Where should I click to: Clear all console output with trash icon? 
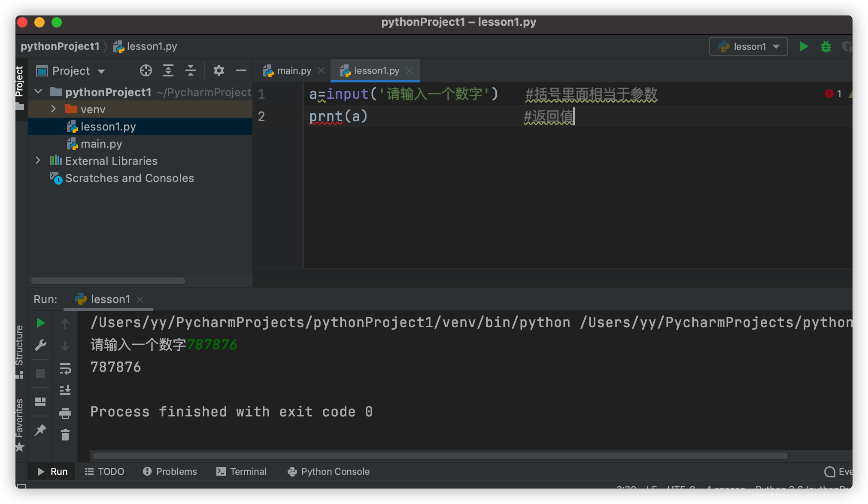[x=65, y=435]
